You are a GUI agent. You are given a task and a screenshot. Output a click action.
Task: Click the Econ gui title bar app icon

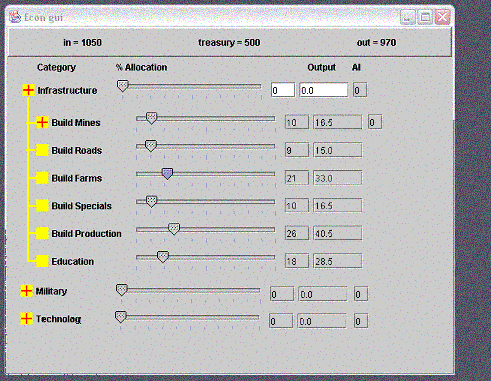click(15, 17)
